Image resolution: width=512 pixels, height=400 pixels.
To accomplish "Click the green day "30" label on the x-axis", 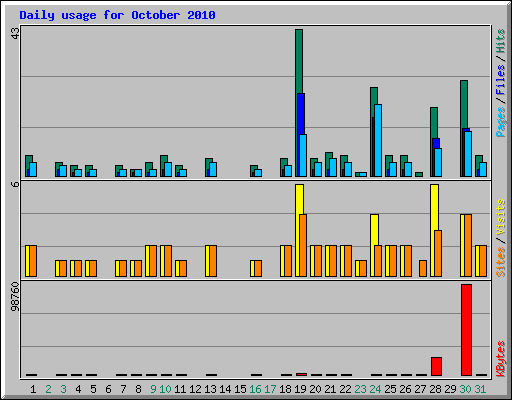I will tap(465, 389).
